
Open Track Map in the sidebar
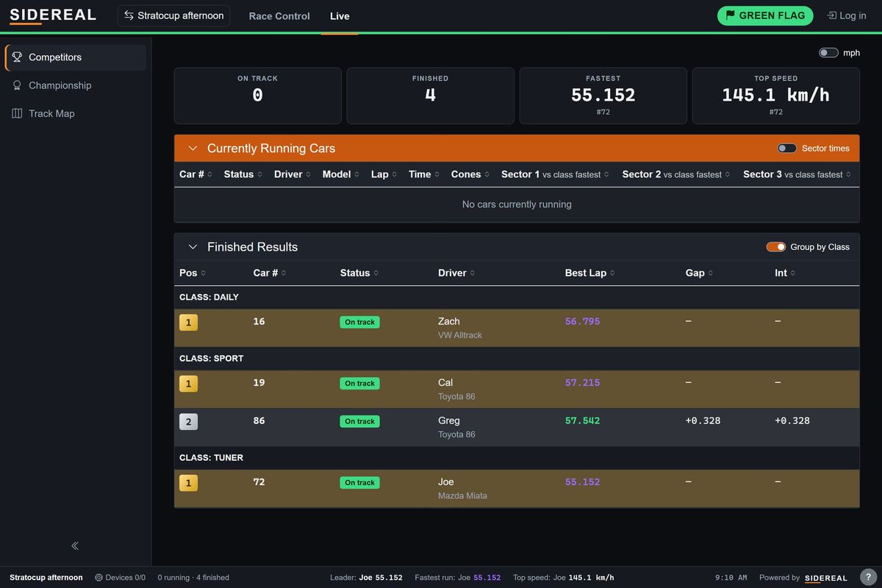point(76,113)
